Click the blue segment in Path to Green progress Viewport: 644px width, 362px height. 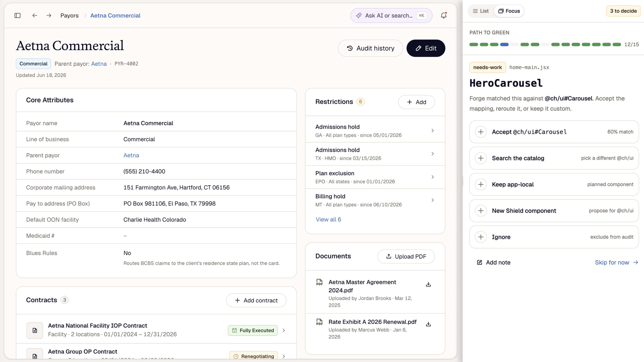coord(504,44)
